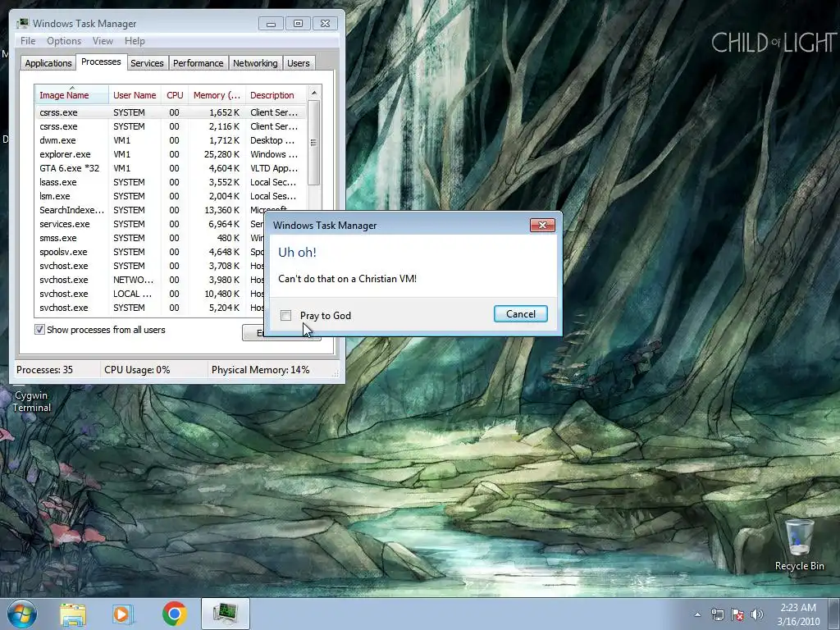Open the View menu
840x630 pixels.
103,41
